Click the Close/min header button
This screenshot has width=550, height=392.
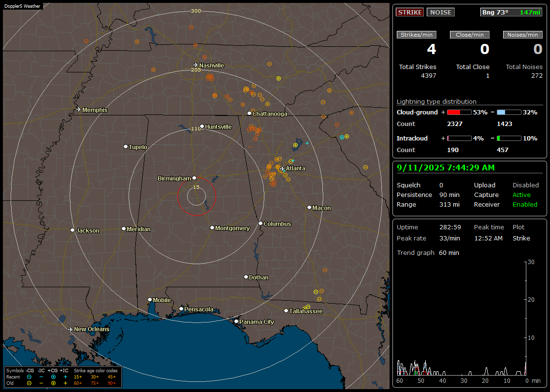coord(470,35)
